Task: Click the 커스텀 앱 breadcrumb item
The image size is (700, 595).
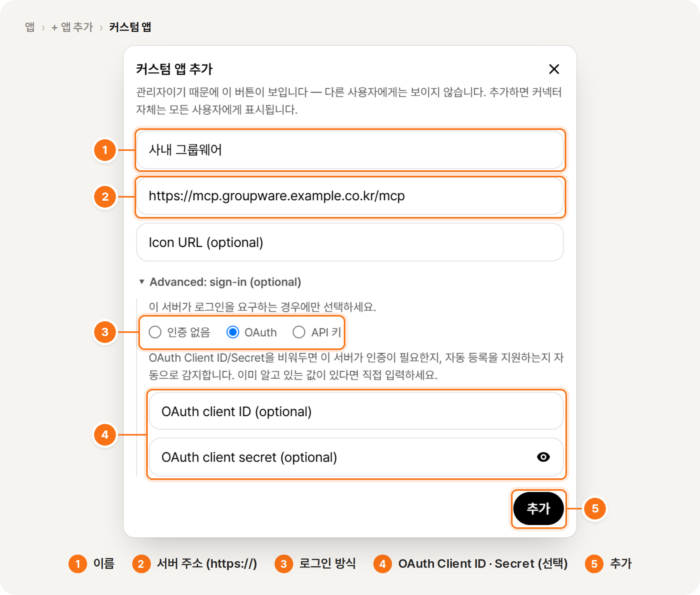Action: coord(130,27)
